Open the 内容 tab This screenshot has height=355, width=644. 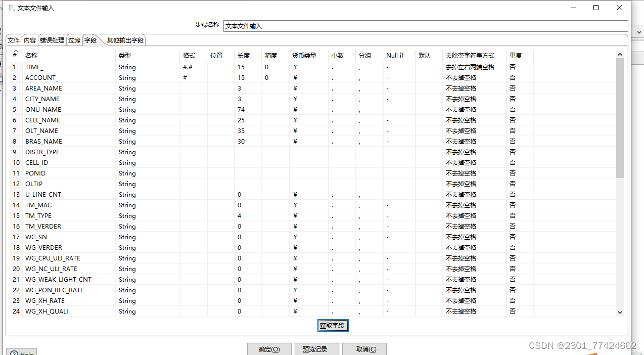pyautogui.click(x=29, y=39)
